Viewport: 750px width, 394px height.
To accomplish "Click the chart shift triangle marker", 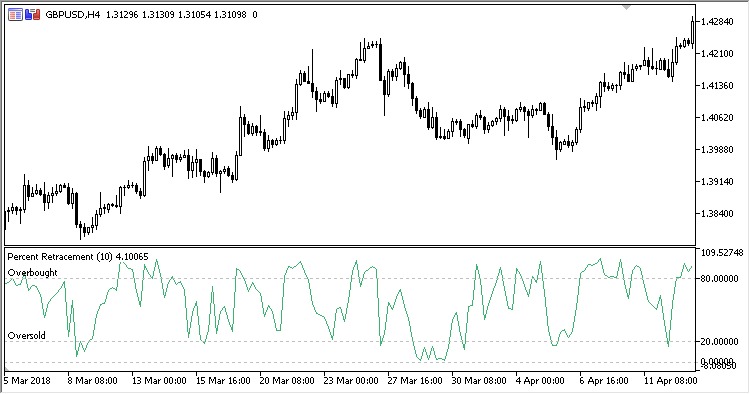I will pos(627,7).
